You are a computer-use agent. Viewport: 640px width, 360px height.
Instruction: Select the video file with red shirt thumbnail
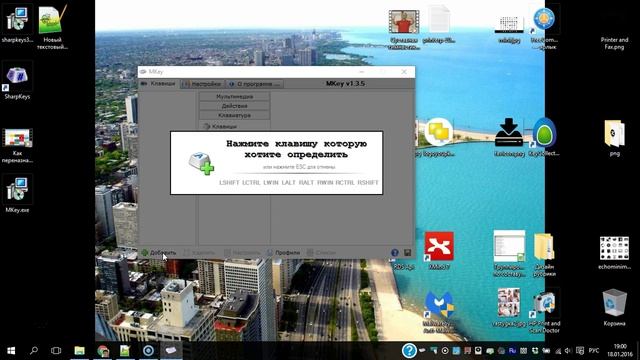tap(404, 29)
